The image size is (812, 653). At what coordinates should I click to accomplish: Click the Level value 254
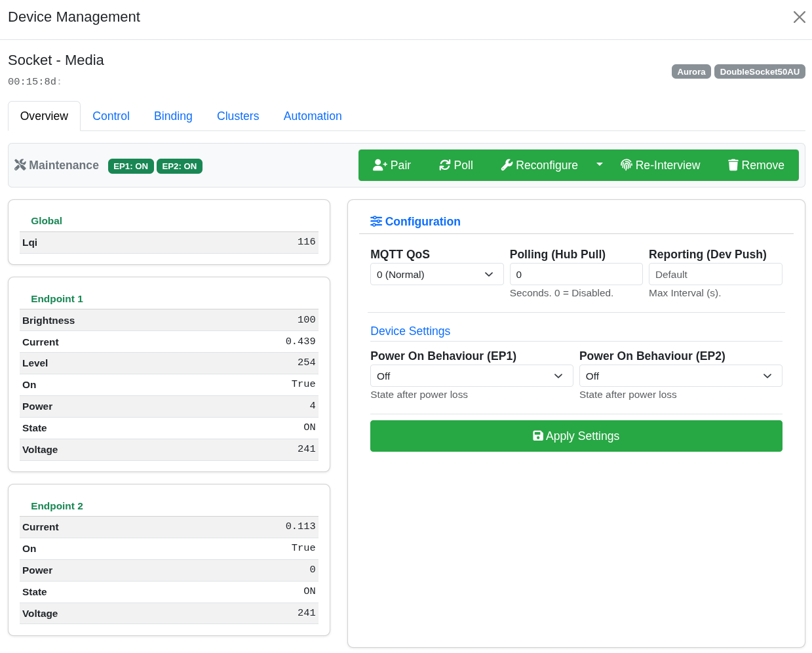(x=306, y=363)
